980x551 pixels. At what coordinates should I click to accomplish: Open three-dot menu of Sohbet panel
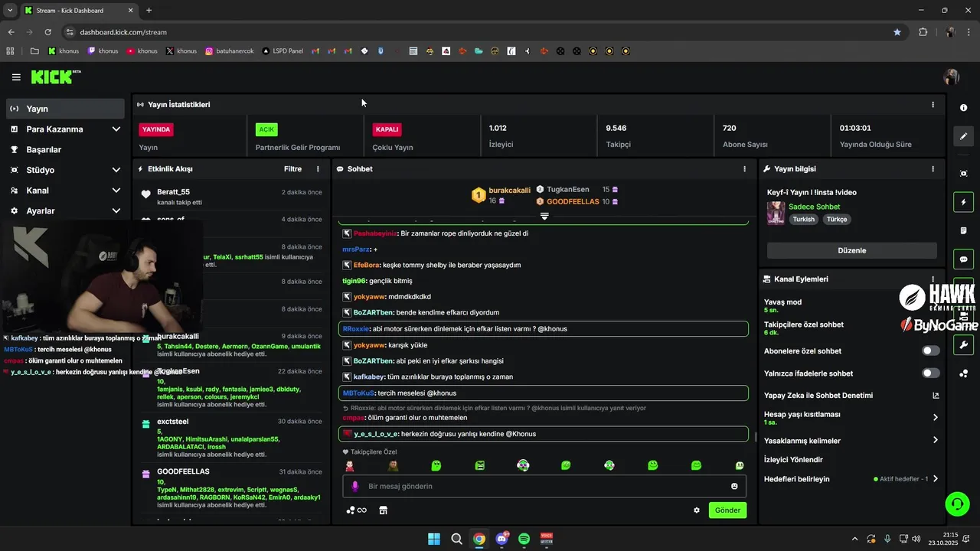click(744, 169)
